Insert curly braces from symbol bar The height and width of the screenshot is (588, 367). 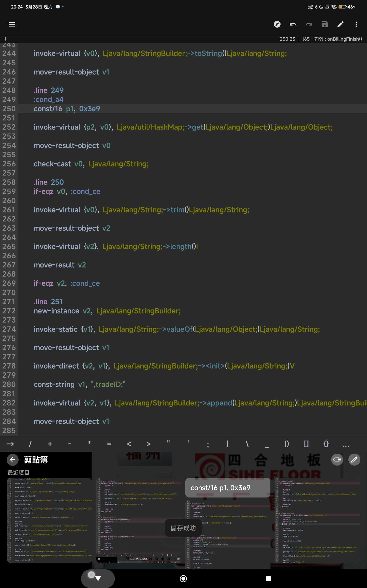(x=326, y=444)
